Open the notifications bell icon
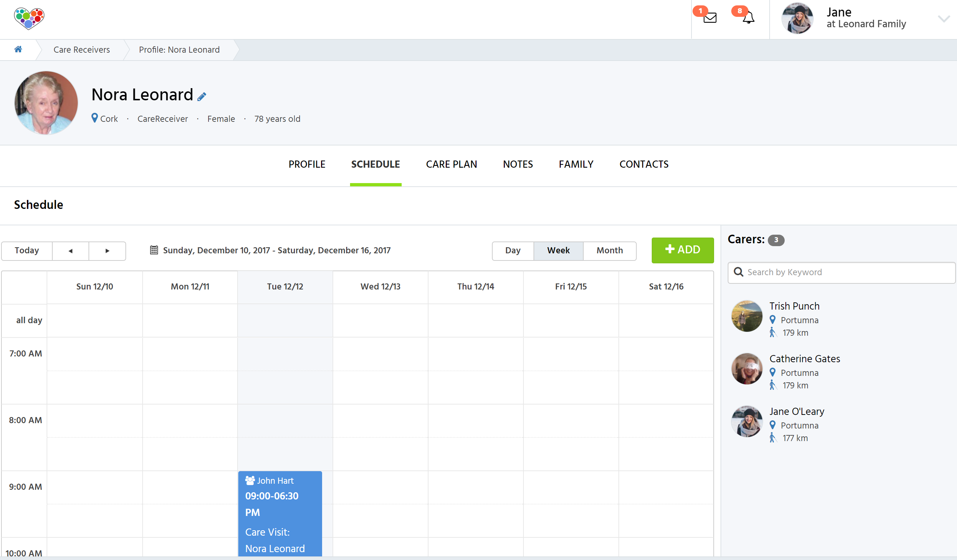 pos(748,18)
